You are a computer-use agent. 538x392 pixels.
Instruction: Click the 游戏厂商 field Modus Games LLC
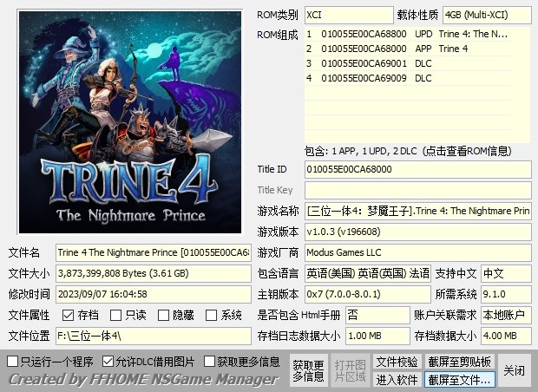418,252
